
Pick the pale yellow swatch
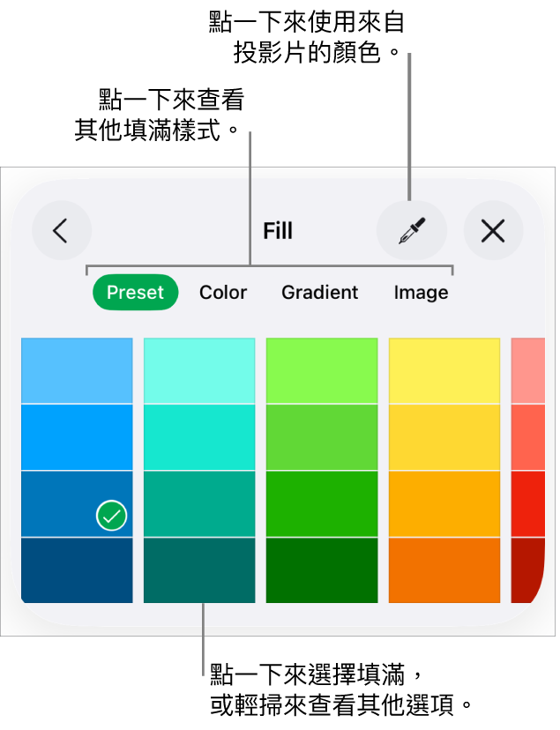pyautogui.click(x=444, y=370)
